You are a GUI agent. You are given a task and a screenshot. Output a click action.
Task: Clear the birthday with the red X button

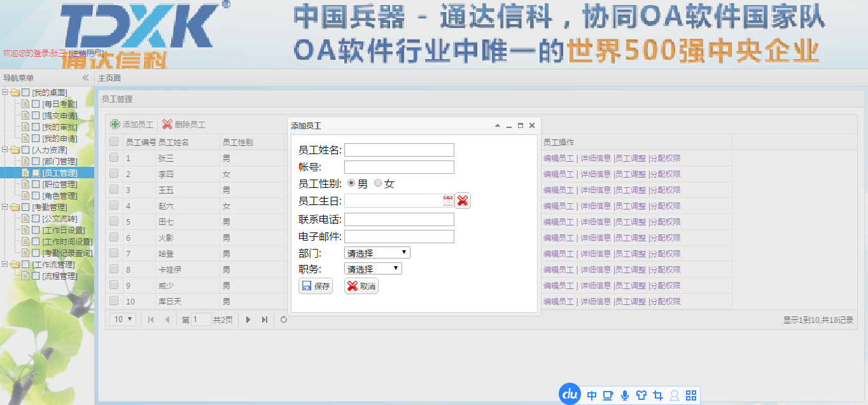pos(463,201)
